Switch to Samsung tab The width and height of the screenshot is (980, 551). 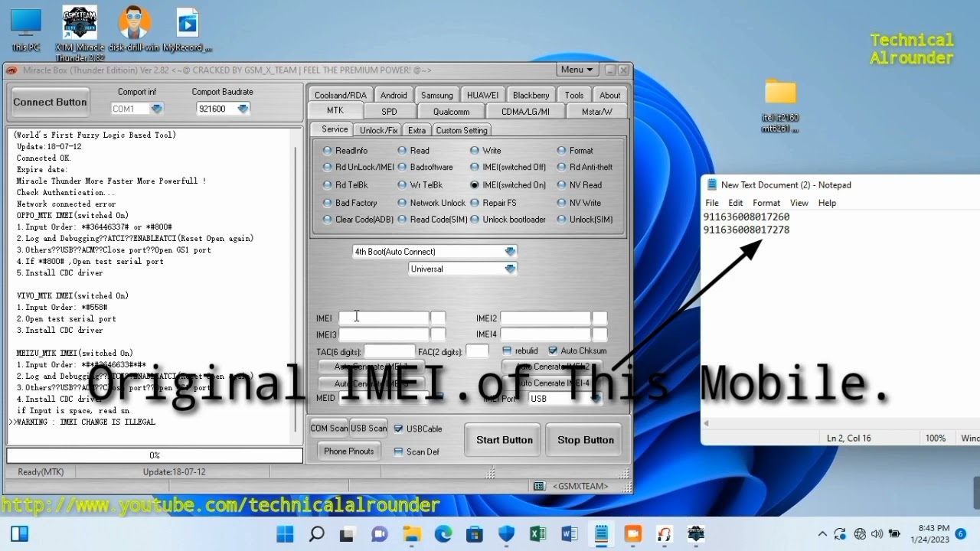437,96
